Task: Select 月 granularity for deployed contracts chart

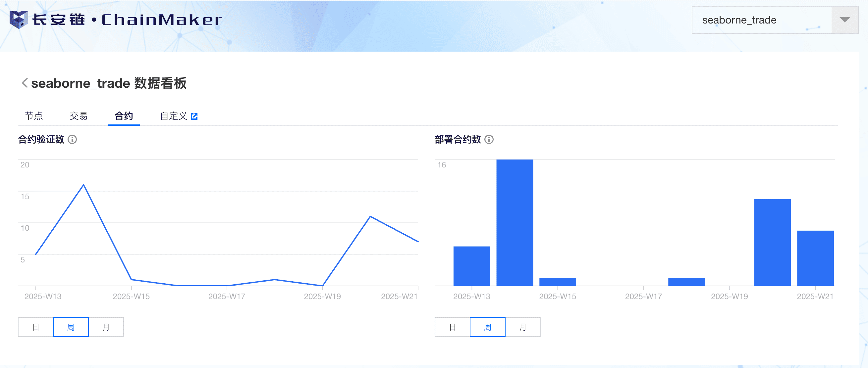Action: click(x=523, y=327)
